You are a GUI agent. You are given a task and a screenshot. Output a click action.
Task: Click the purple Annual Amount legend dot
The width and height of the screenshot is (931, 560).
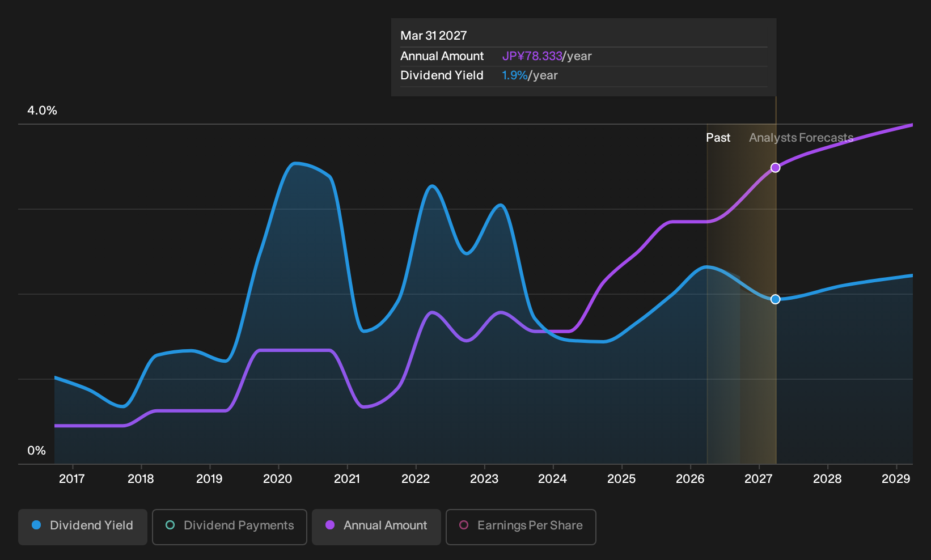coord(330,525)
